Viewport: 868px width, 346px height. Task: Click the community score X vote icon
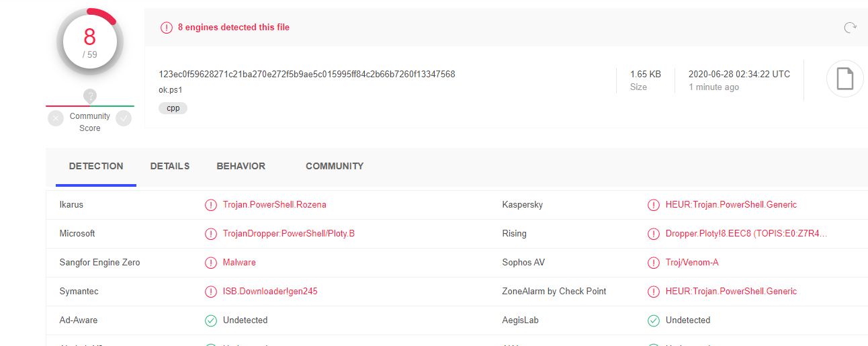(x=56, y=118)
